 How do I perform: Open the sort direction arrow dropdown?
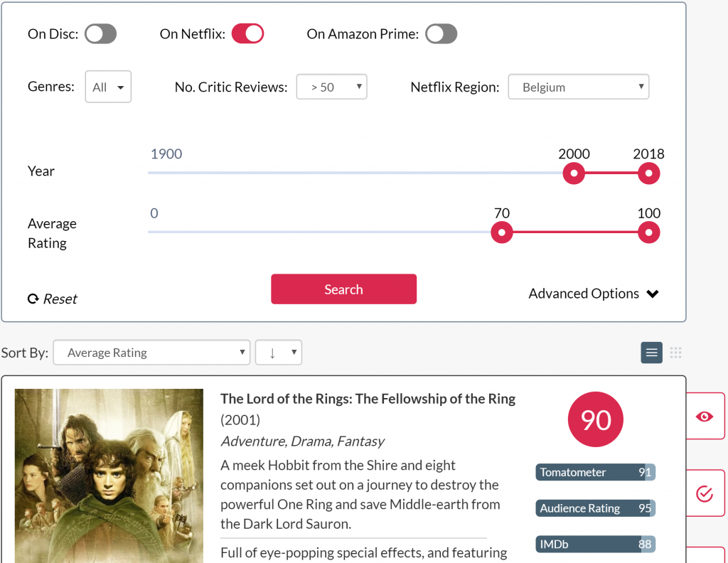(279, 353)
